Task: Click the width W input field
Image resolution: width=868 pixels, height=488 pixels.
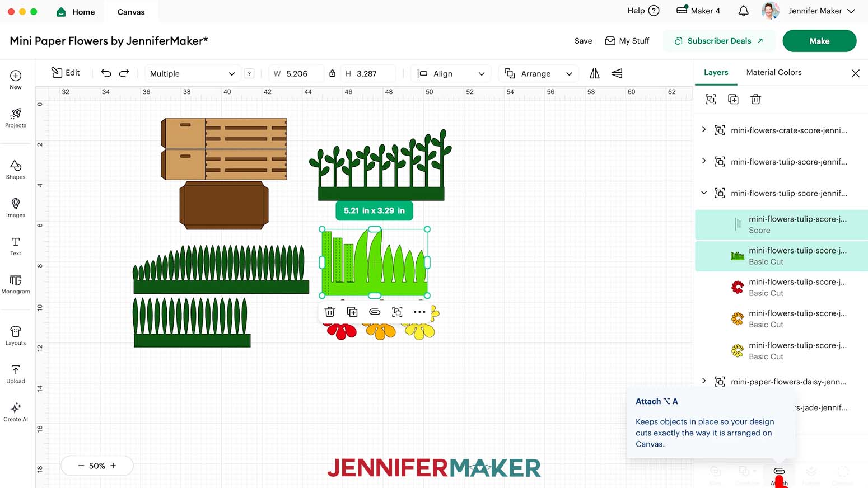Action: point(296,73)
